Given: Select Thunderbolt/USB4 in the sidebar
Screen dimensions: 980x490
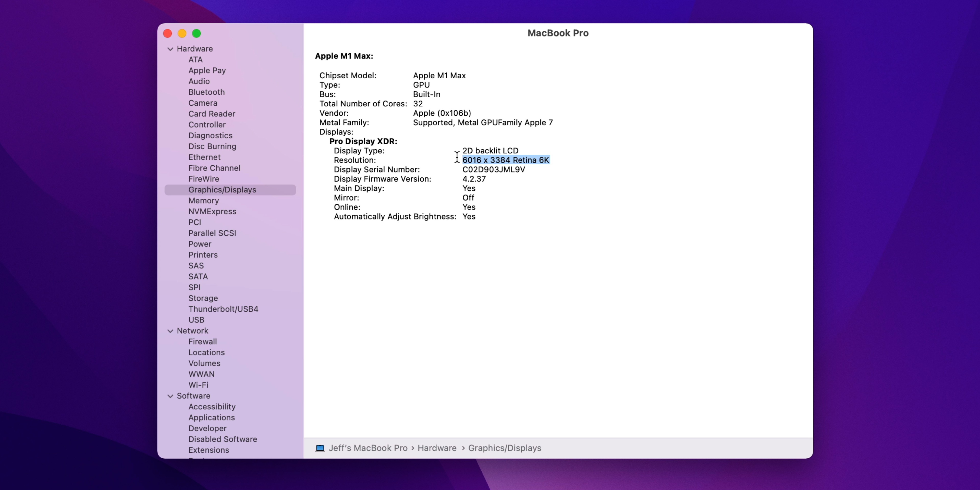Looking at the screenshot, I should pyautogui.click(x=223, y=309).
